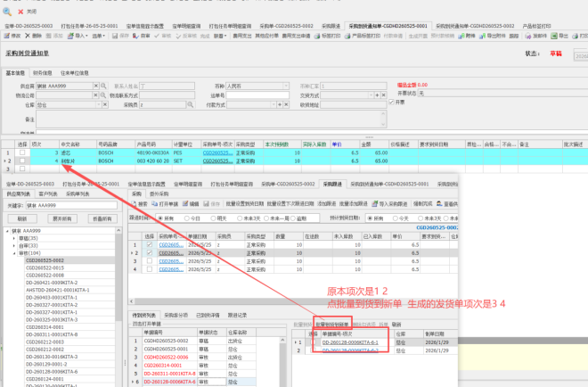Viewport: 588px width, 387px height.
Task: Select 明天 radio under 跟进时间
Action: click(x=213, y=218)
